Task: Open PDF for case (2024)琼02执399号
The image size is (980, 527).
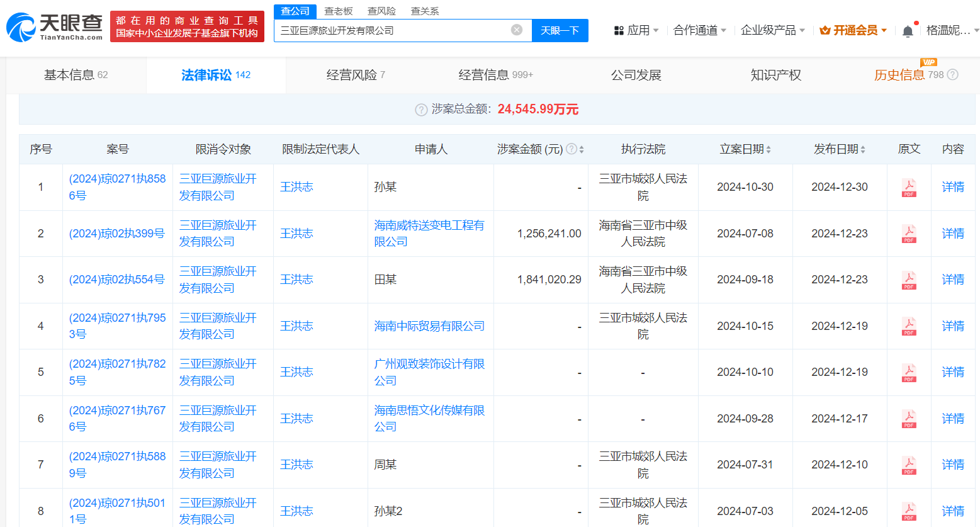Action: point(909,234)
